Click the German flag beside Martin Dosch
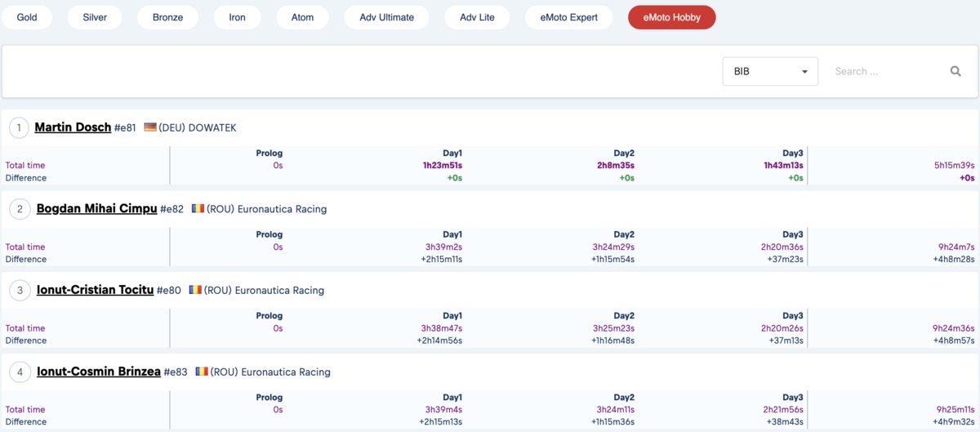 [150, 127]
